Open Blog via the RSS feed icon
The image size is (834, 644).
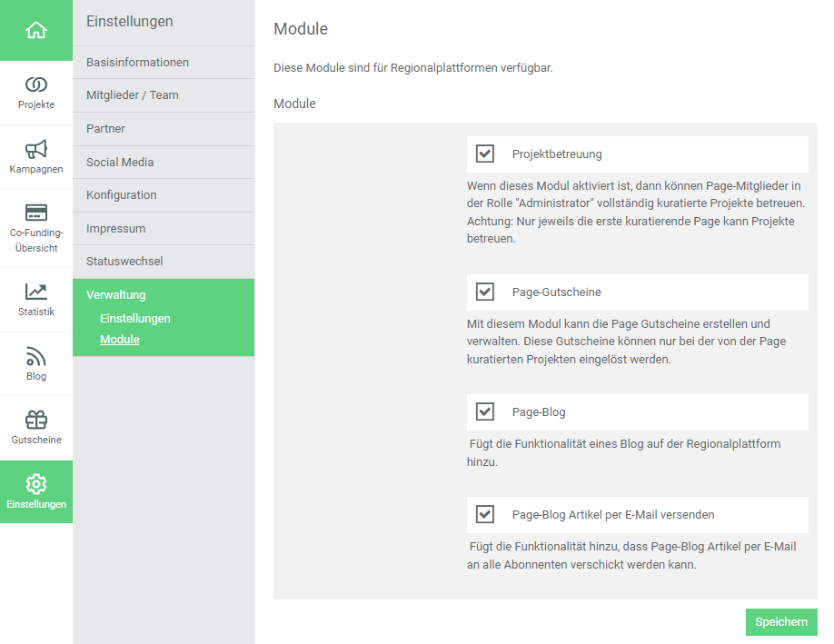(35, 356)
